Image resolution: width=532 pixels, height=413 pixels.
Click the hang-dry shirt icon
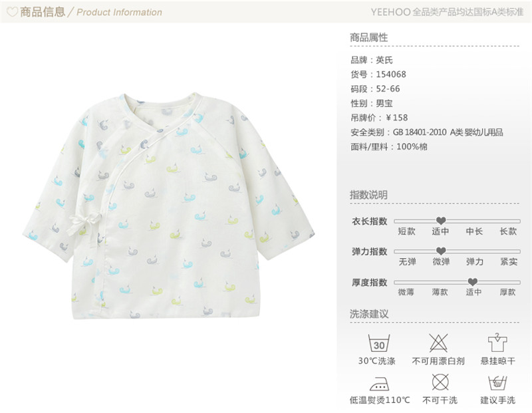pyautogui.click(x=497, y=343)
